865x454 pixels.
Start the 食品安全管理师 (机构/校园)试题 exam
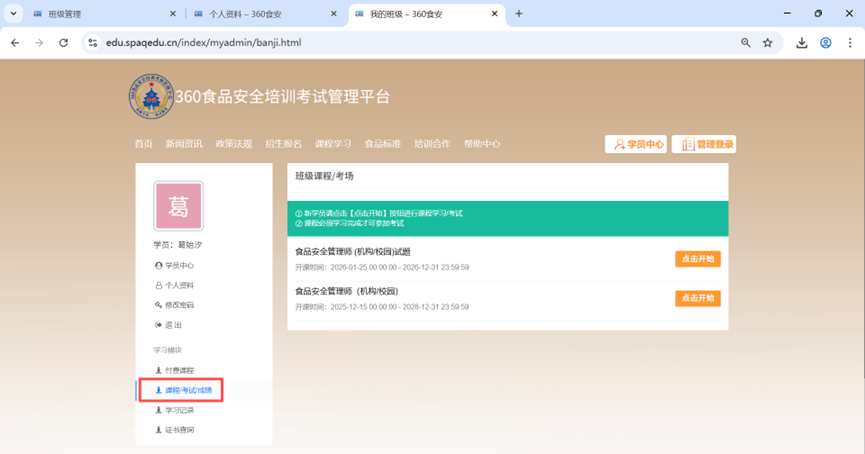697,259
